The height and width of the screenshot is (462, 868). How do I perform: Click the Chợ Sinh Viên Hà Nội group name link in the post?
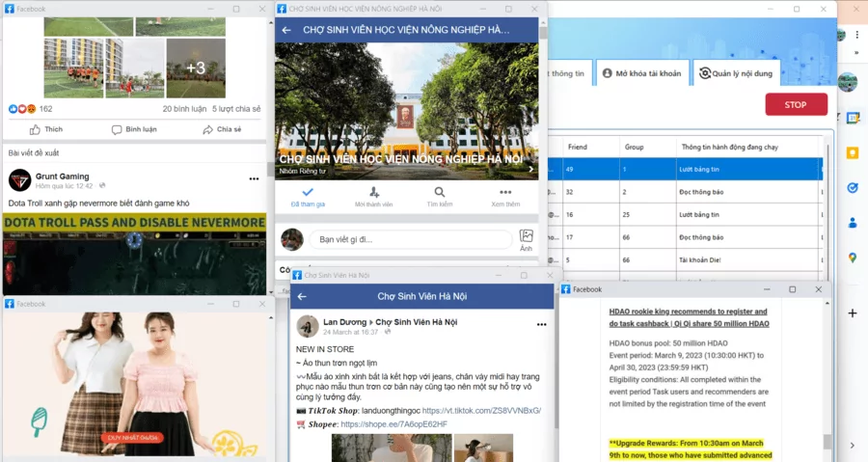pyautogui.click(x=417, y=322)
